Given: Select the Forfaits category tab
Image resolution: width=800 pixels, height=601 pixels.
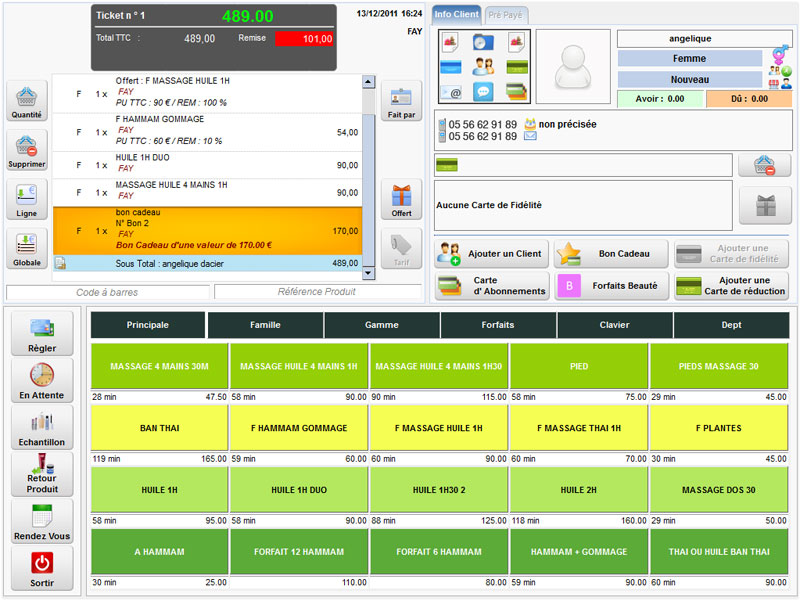Looking at the screenshot, I should [x=498, y=325].
